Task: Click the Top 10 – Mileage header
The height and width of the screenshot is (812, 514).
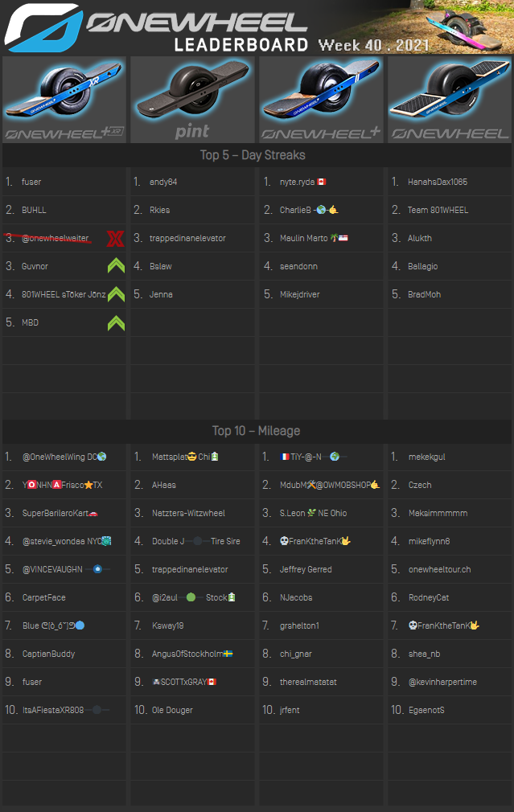Action: 256,431
